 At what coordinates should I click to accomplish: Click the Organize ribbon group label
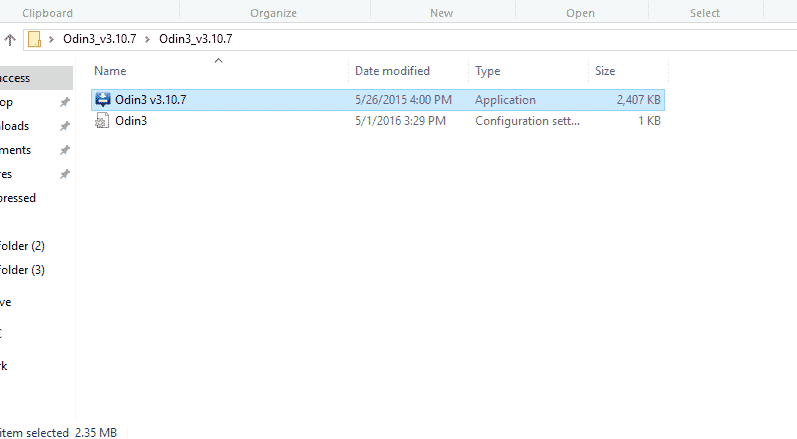(273, 13)
